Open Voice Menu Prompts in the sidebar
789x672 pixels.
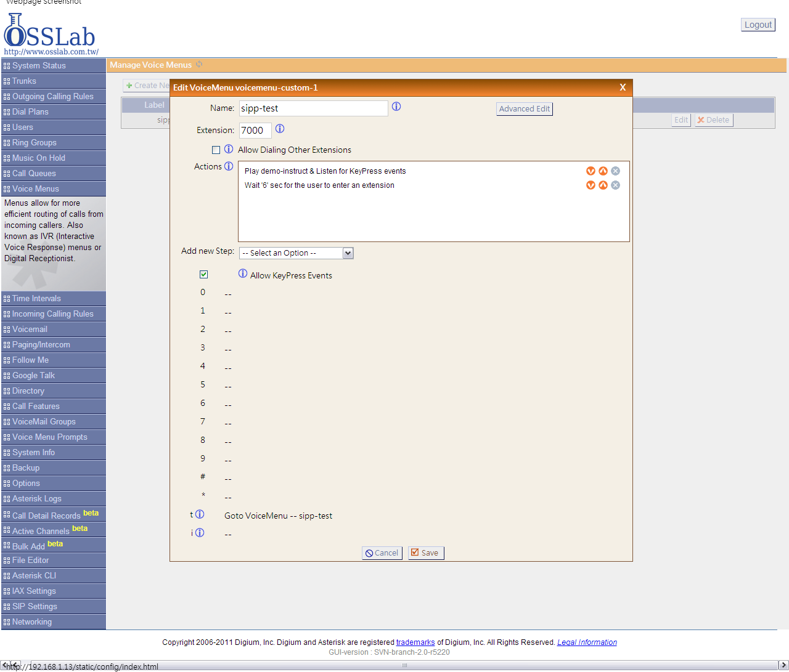tap(54, 437)
